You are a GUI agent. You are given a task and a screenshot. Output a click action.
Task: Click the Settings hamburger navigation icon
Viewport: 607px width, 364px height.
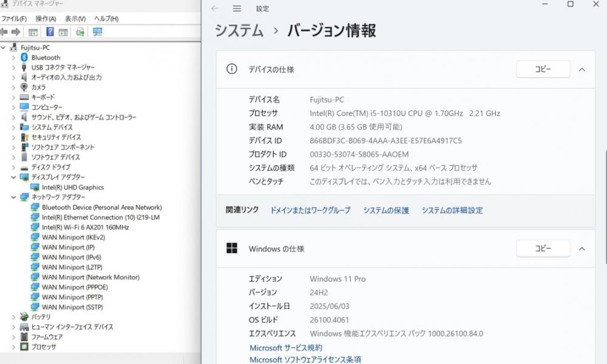pyautogui.click(x=237, y=8)
